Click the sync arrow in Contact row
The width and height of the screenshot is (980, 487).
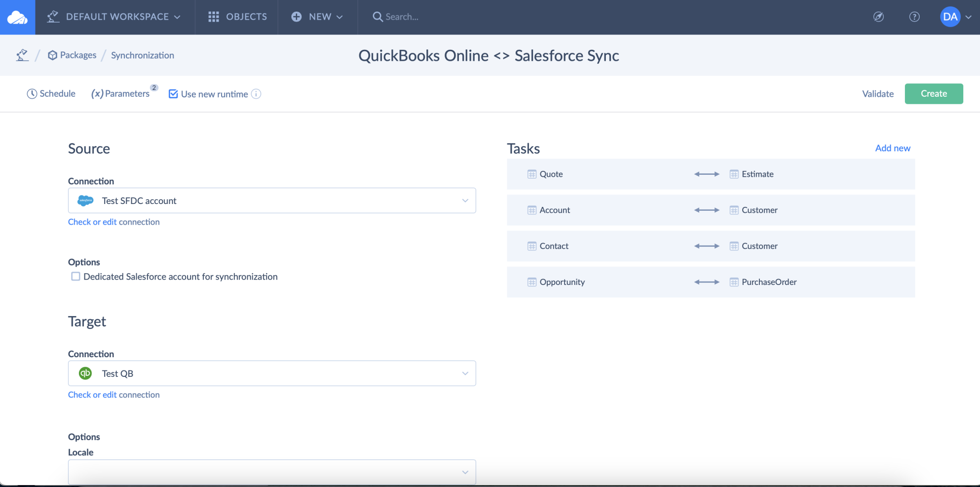707,246
